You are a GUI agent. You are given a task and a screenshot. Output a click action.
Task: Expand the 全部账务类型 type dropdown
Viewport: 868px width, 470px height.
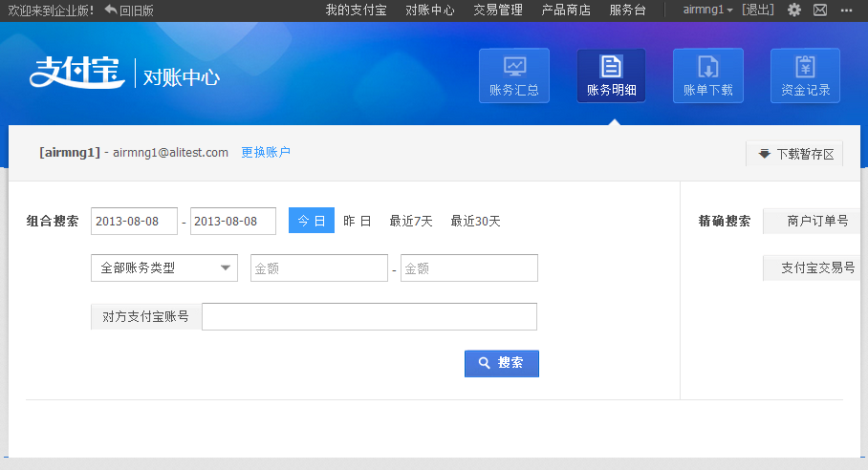tap(164, 268)
